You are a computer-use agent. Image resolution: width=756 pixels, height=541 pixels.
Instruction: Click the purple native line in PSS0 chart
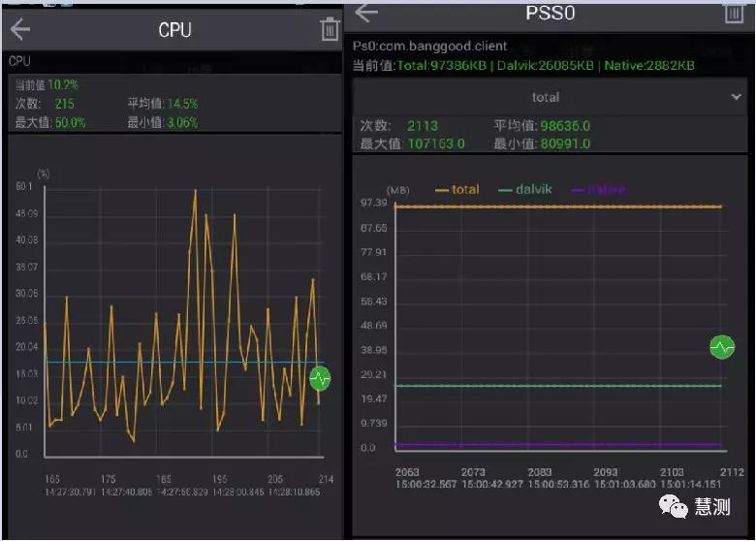(558, 445)
